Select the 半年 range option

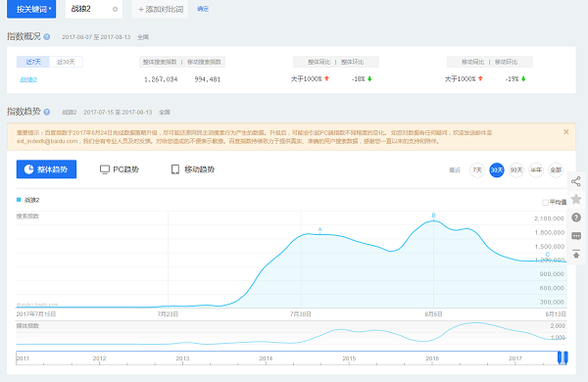[x=536, y=170]
